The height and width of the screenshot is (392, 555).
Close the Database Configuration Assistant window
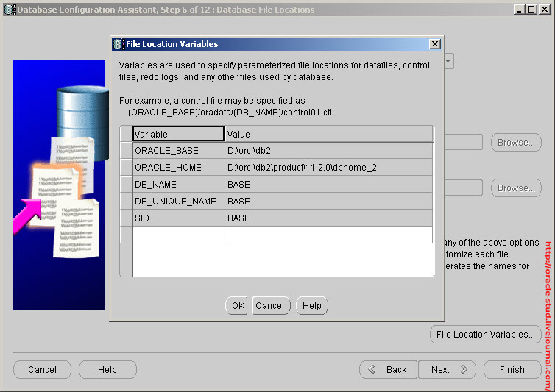coord(545,10)
